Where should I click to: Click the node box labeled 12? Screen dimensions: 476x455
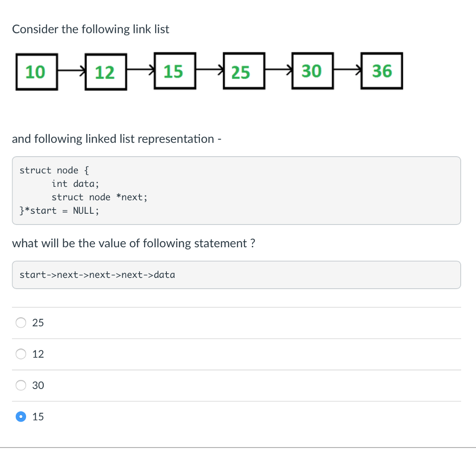pyautogui.click(x=106, y=72)
